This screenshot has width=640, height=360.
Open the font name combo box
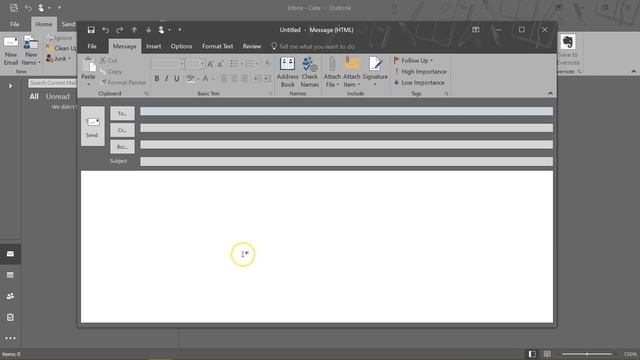point(167,64)
